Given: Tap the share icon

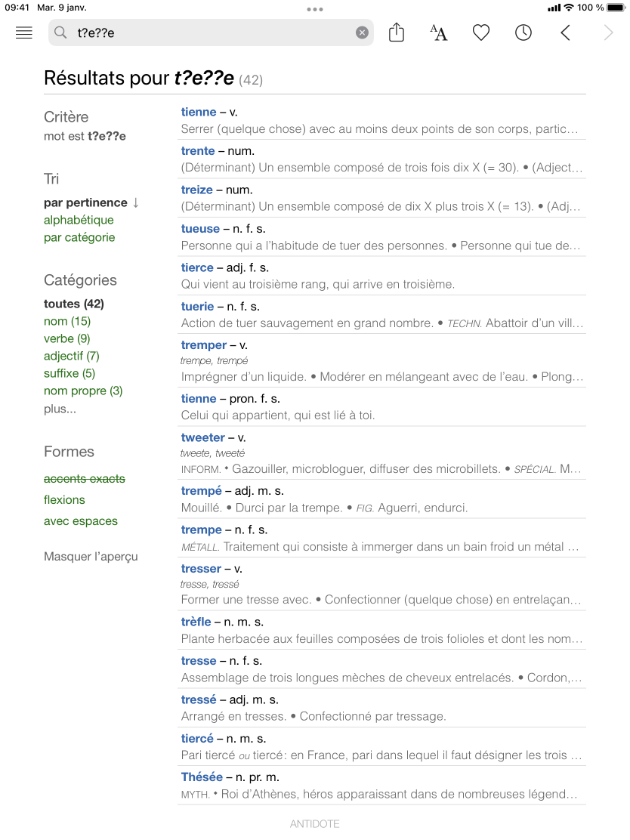Looking at the screenshot, I should pyautogui.click(x=397, y=32).
